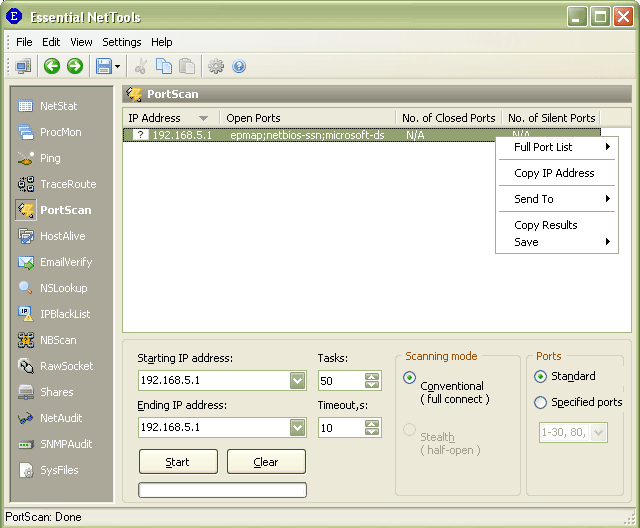Select Conventional (full connect) scanning mode
The width and height of the screenshot is (640, 528).
(409, 377)
